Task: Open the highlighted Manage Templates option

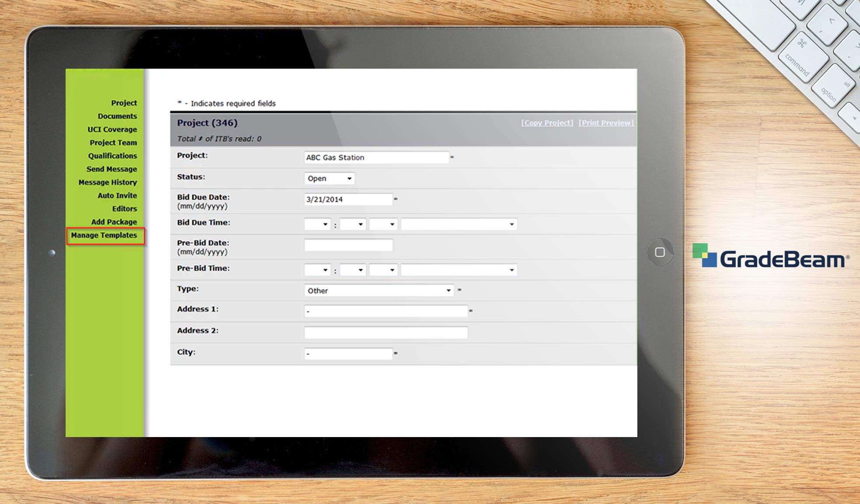Action: click(104, 235)
